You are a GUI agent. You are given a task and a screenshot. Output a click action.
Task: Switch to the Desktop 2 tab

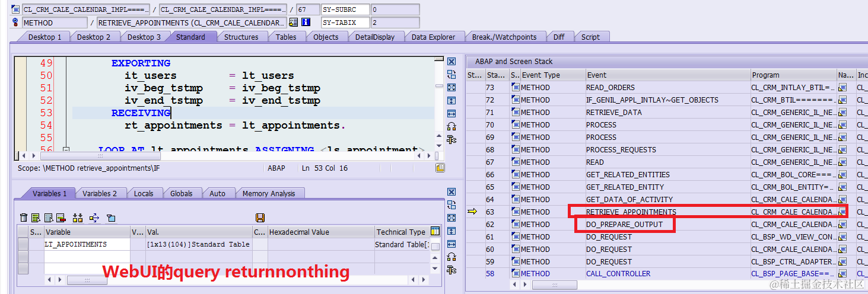point(94,37)
